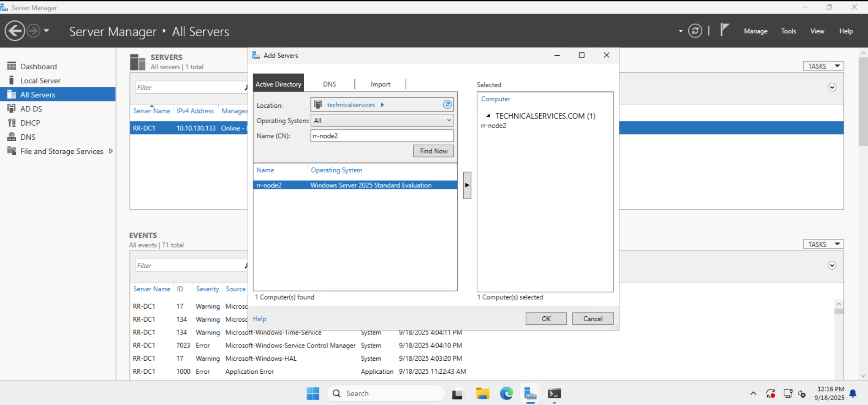The image size is (868, 405).
Task: Click the back navigation arrow icon
Action: point(15,31)
